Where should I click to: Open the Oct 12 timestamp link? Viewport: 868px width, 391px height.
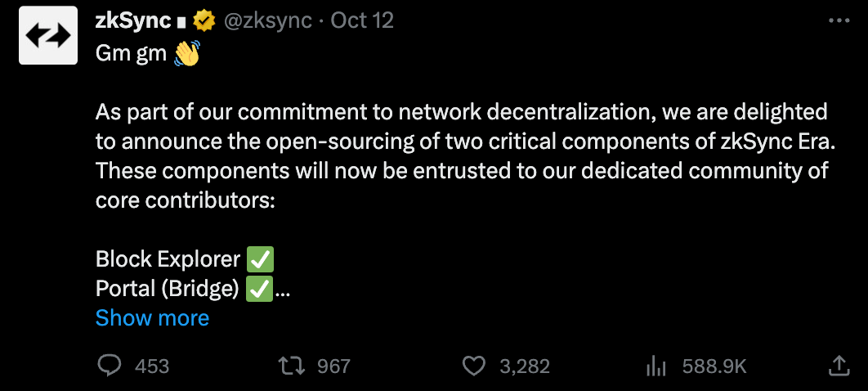[x=362, y=21]
